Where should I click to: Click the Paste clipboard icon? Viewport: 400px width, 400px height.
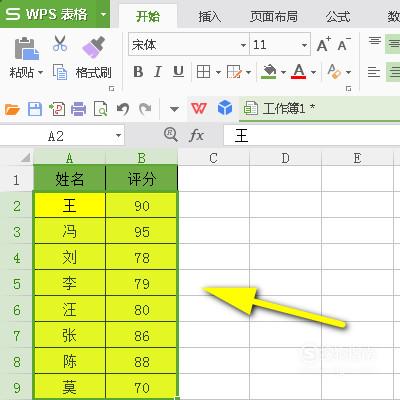click(x=27, y=49)
